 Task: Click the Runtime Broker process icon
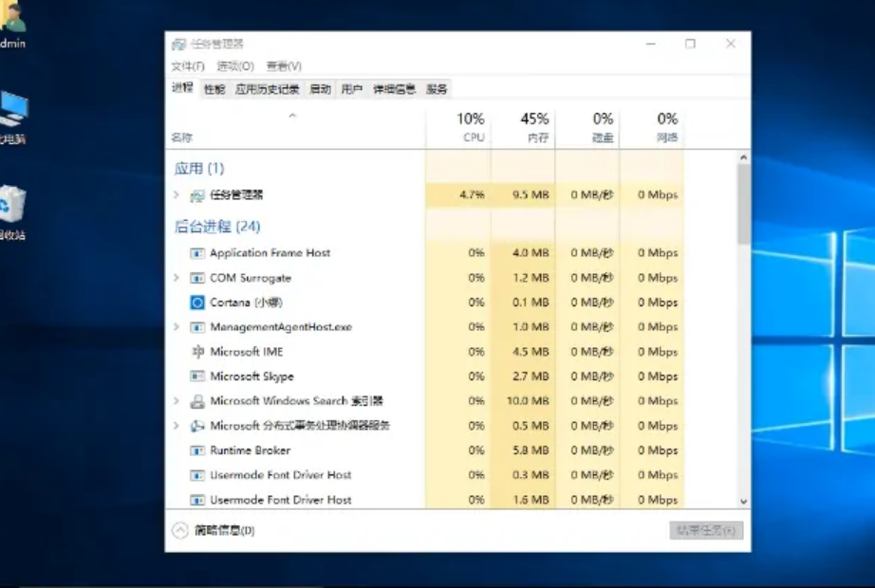196,450
